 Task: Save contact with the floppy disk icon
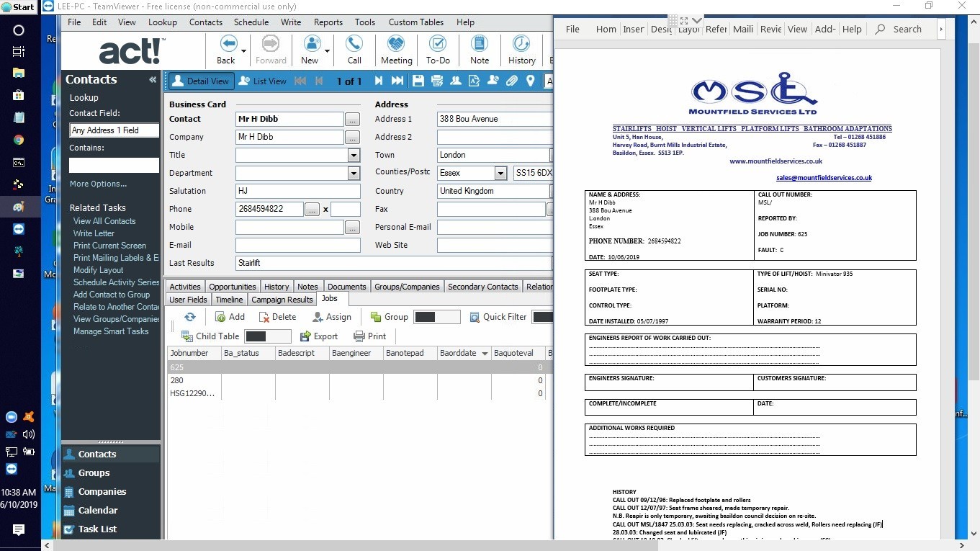(418, 81)
